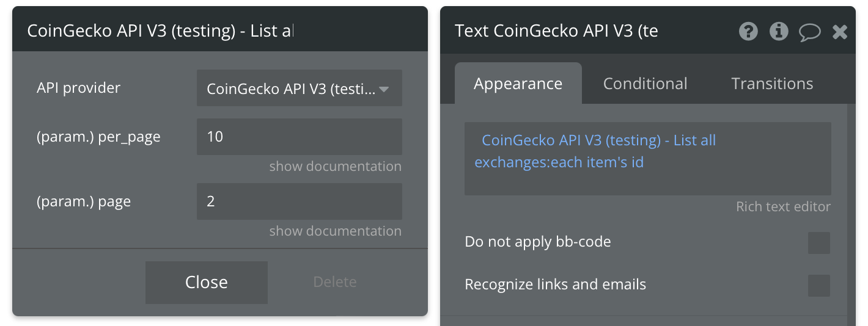Click the info circle icon
The width and height of the screenshot is (868, 326).
(x=779, y=31)
